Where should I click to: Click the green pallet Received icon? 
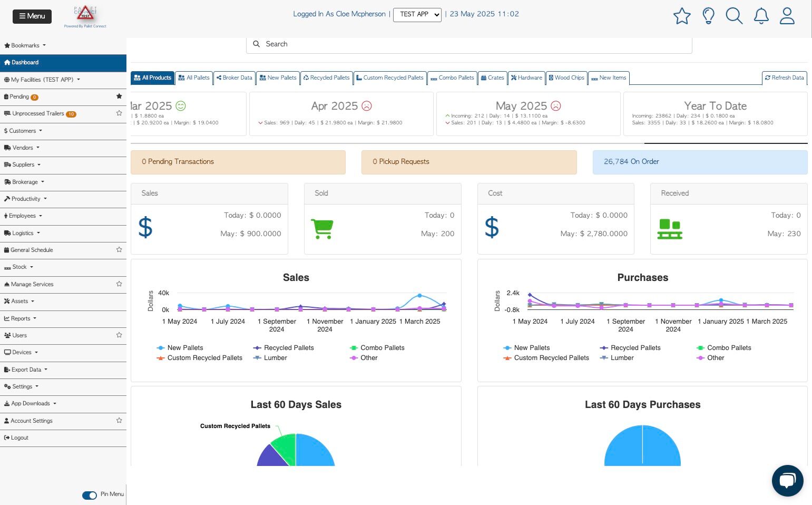pyautogui.click(x=670, y=229)
